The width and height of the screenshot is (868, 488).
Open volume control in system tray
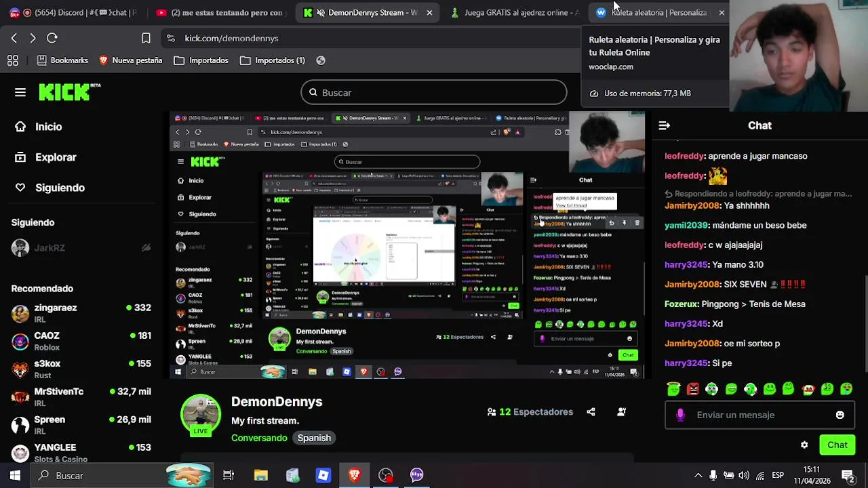(744, 475)
